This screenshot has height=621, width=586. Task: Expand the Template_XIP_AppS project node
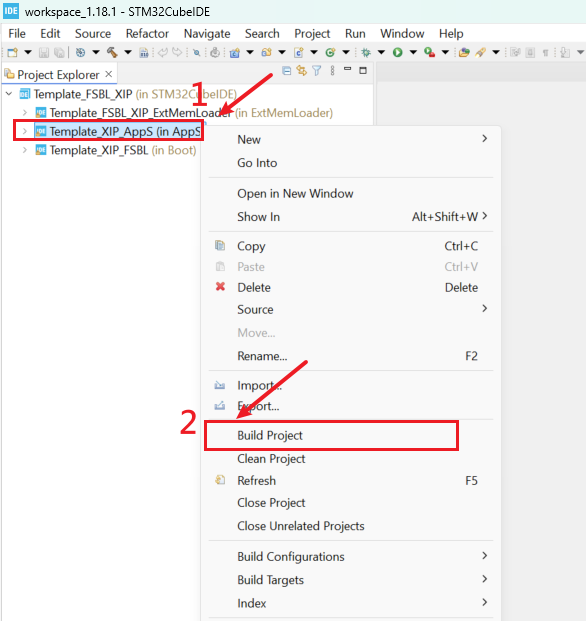(25, 131)
